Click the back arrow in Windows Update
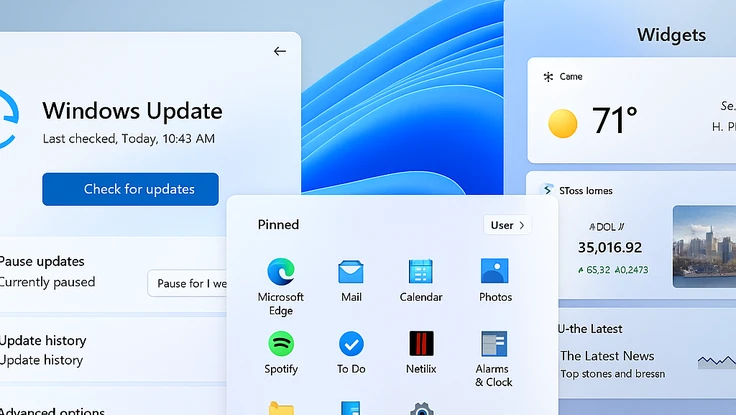Screen dimensions: 736x415 tap(280, 51)
